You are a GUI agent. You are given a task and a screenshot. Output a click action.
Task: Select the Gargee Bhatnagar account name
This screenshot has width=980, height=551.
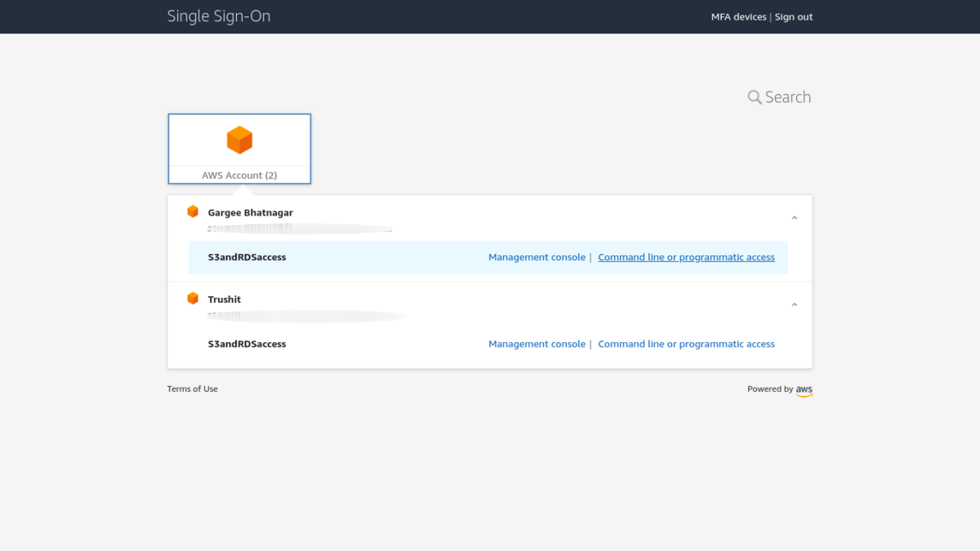point(251,213)
